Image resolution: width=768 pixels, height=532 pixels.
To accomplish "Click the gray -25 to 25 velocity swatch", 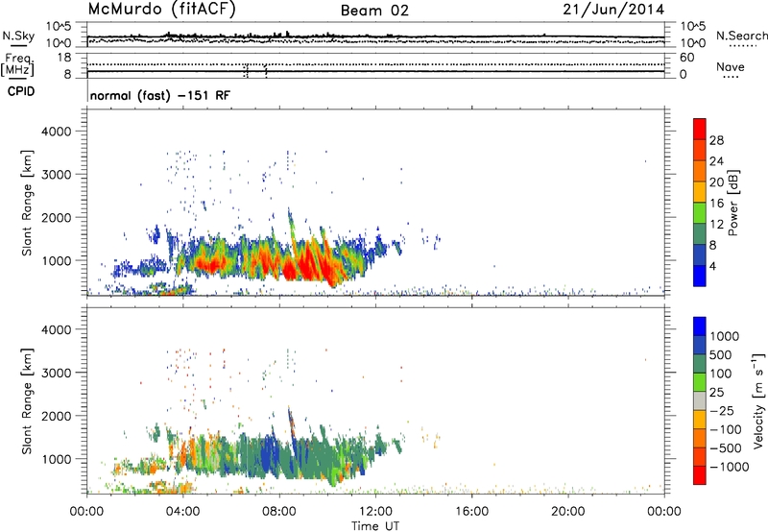I will pyautogui.click(x=700, y=400).
